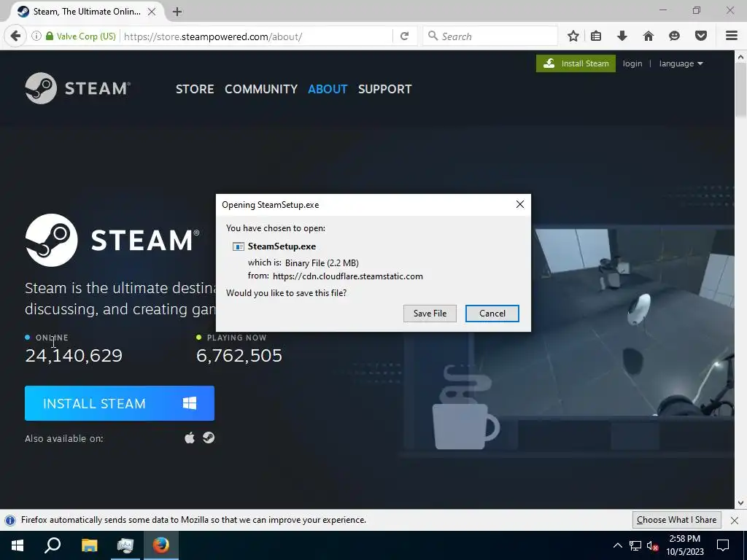747x560 pixels.
Task: Open the language dropdown
Action: 681,63
